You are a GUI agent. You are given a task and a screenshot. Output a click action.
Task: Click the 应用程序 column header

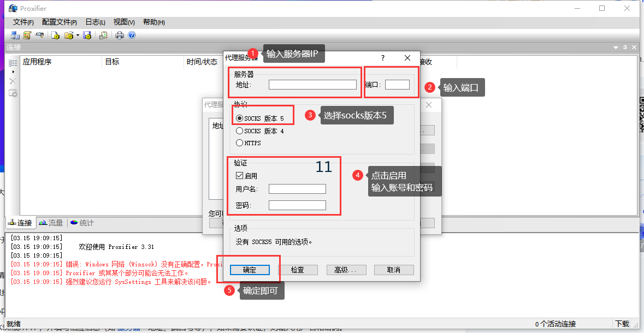[x=61, y=62]
